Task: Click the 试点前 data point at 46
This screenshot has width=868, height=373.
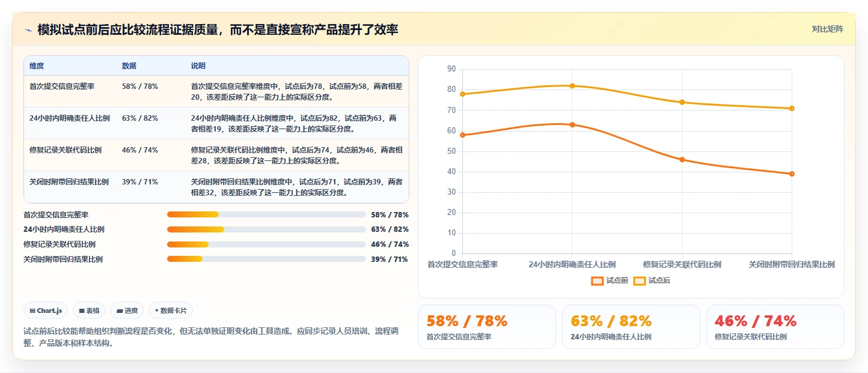Action: 682,159
